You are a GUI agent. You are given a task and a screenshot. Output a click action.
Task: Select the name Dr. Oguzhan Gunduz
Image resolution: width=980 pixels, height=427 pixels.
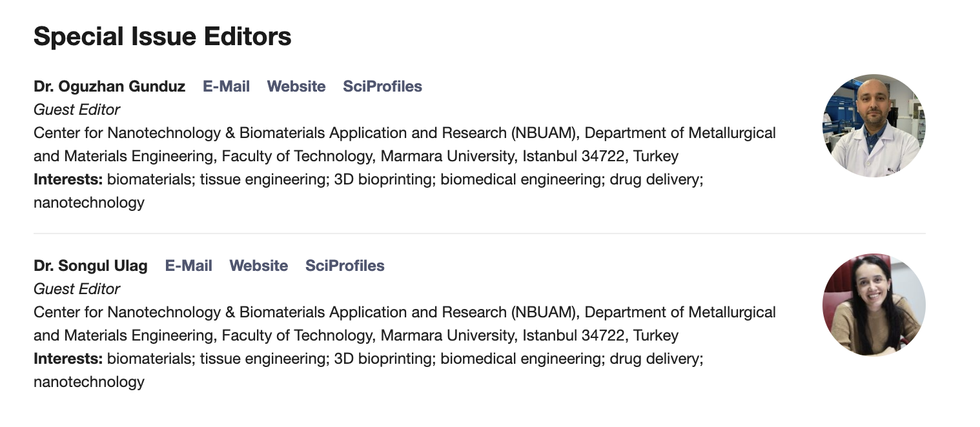click(109, 86)
